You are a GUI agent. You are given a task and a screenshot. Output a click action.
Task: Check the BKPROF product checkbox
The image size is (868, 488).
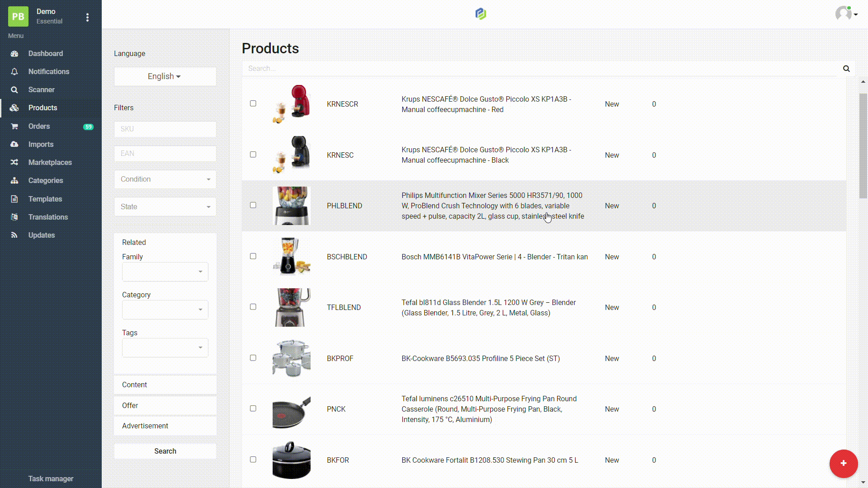[x=253, y=358]
